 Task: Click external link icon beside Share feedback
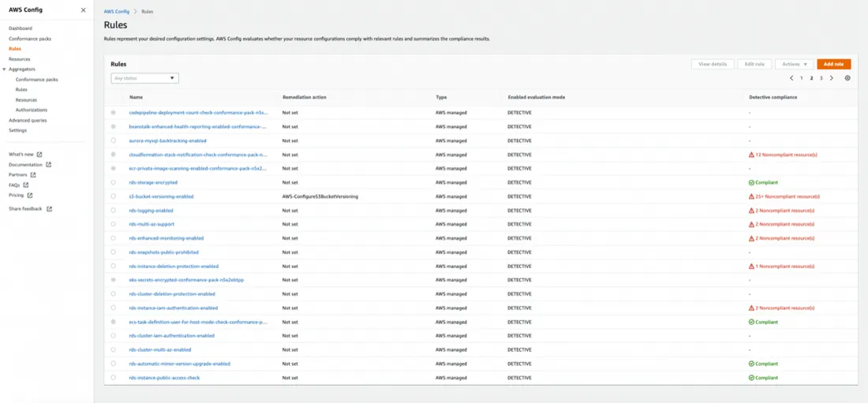tap(49, 209)
